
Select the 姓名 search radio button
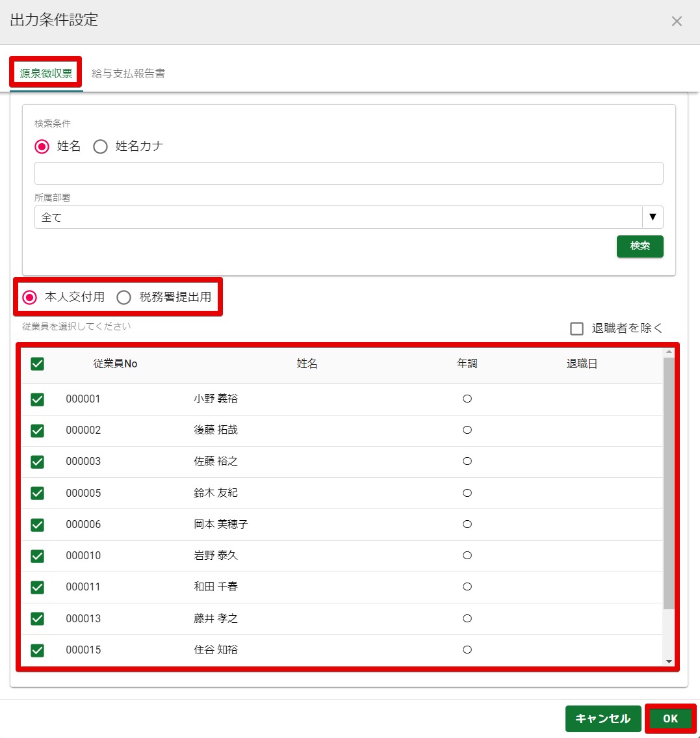pyautogui.click(x=42, y=147)
